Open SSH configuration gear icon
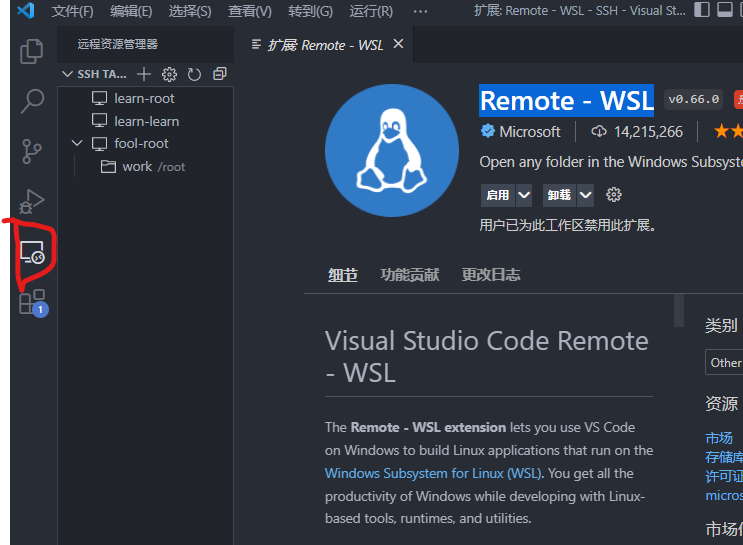Viewport: 743px width, 545px height. pyautogui.click(x=169, y=74)
